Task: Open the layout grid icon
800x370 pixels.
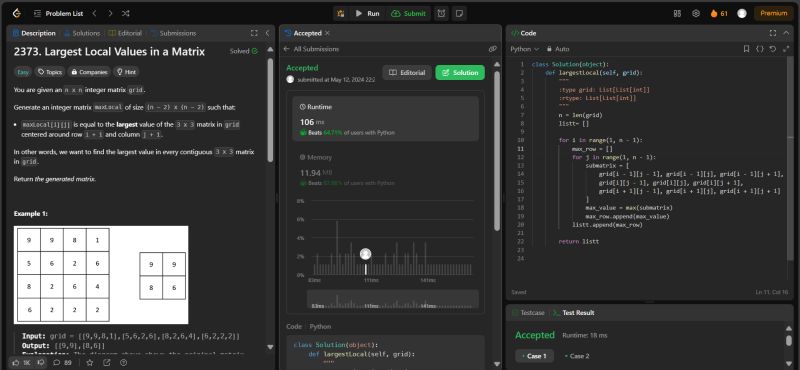Action: pyautogui.click(x=678, y=14)
